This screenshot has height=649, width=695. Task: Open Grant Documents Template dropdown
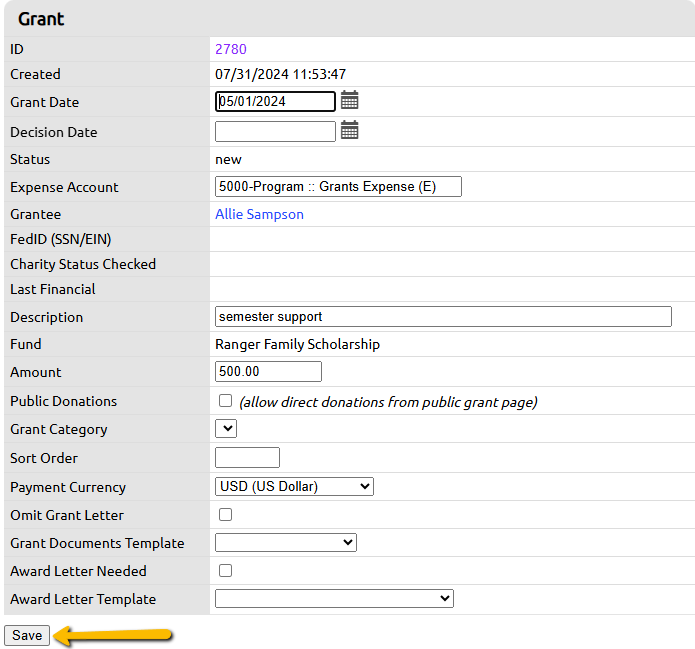pyautogui.click(x=286, y=543)
